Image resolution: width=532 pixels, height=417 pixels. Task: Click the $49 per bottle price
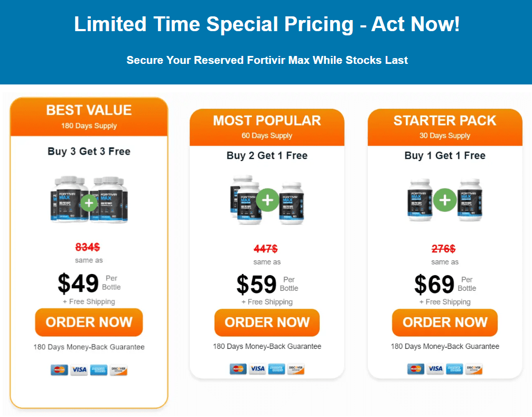(x=78, y=283)
